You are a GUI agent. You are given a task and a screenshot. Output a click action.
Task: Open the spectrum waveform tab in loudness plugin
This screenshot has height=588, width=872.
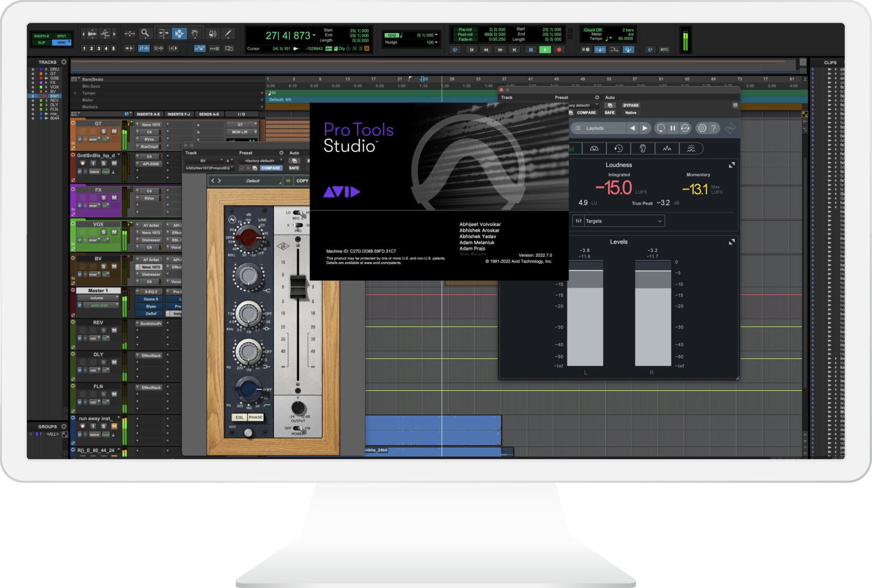click(667, 148)
